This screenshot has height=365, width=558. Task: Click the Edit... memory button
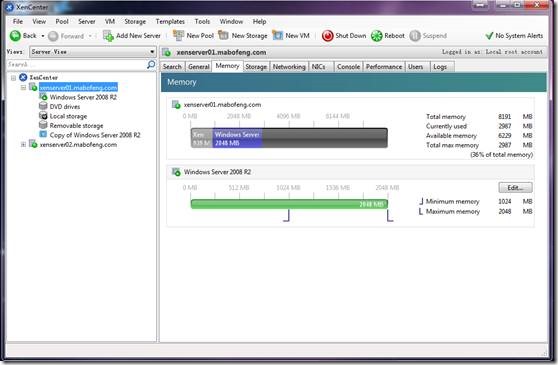(515, 187)
